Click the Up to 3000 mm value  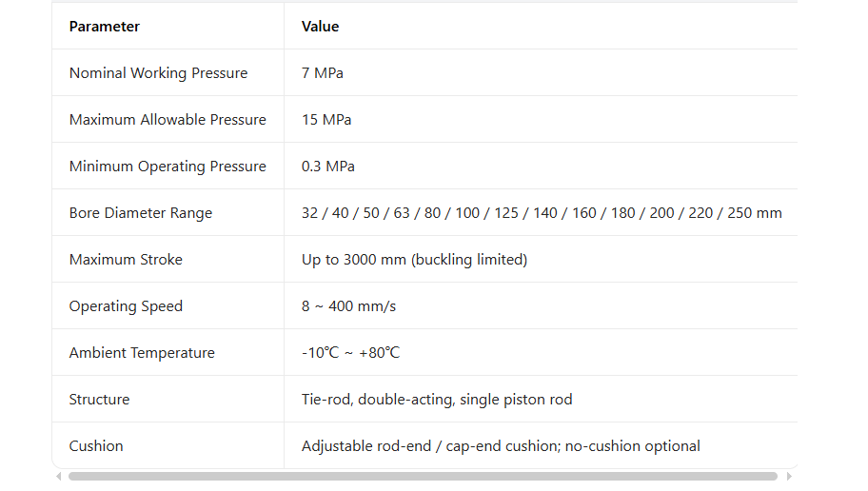click(x=414, y=260)
